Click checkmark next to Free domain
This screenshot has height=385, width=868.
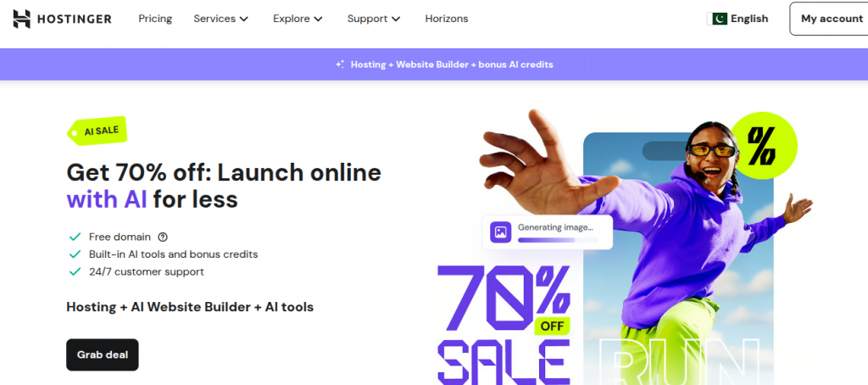click(x=75, y=237)
